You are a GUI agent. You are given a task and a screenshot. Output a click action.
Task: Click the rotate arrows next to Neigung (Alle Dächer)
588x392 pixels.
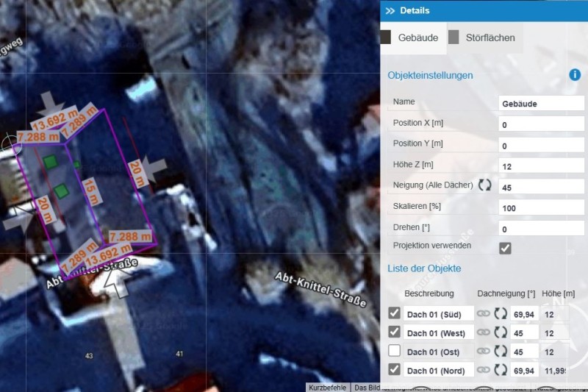(484, 185)
